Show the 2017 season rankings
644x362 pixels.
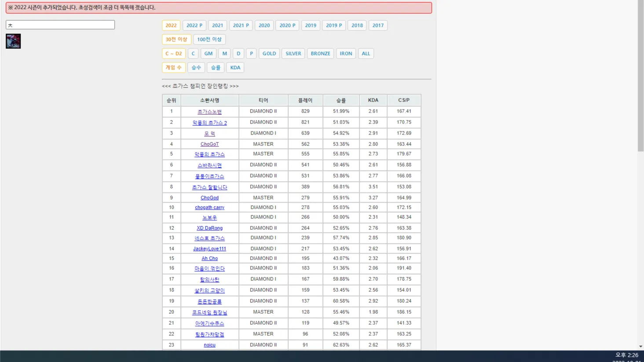[x=378, y=25]
